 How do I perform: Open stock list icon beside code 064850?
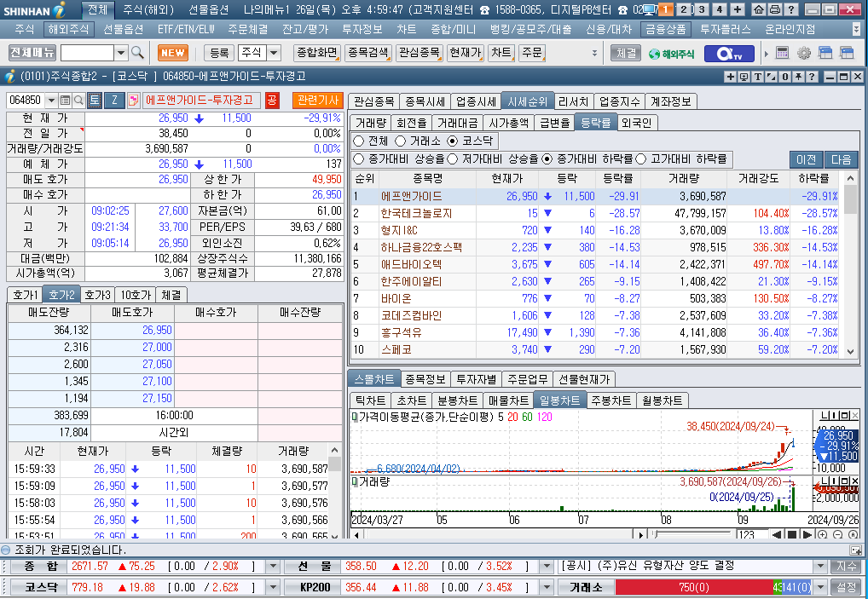(66, 100)
